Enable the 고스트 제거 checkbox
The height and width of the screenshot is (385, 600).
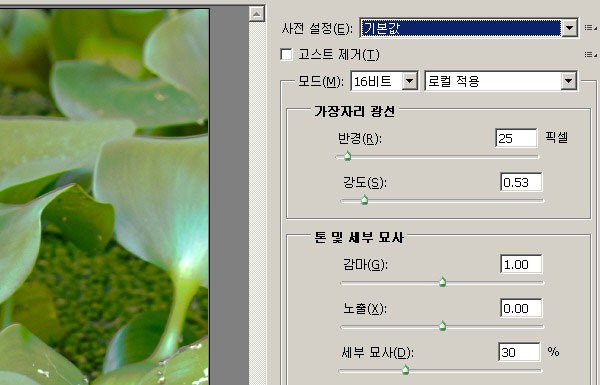pyautogui.click(x=286, y=54)
